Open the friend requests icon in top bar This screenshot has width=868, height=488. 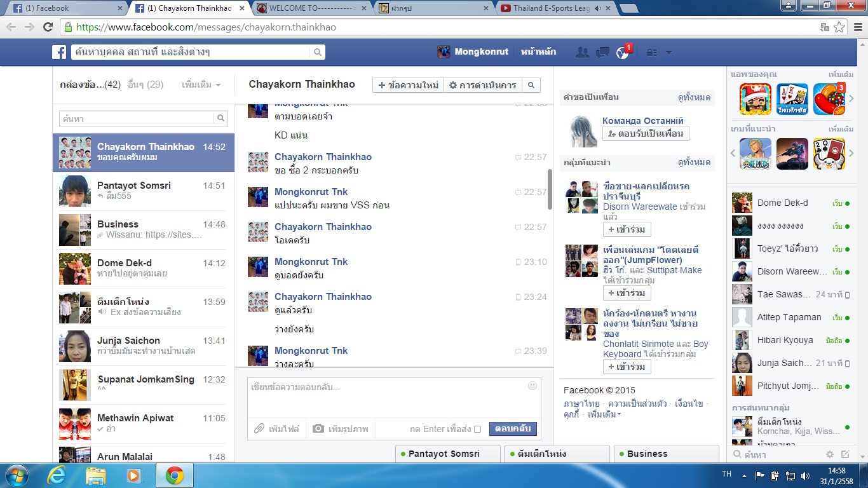pos(582,52)
